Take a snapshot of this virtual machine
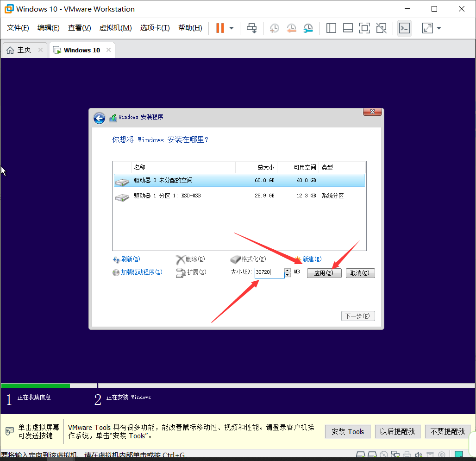 (x=275, y=28)
